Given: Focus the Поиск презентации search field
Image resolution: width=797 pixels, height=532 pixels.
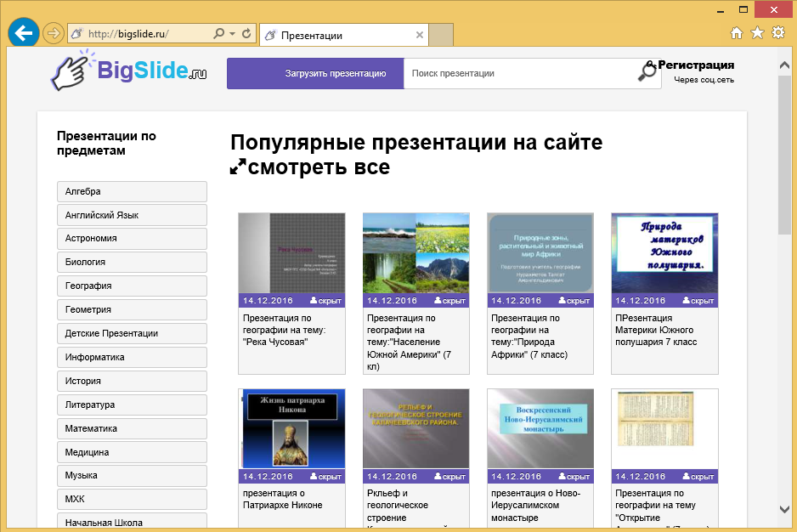Looking at the screenshot, I should [x=520, y=74].
